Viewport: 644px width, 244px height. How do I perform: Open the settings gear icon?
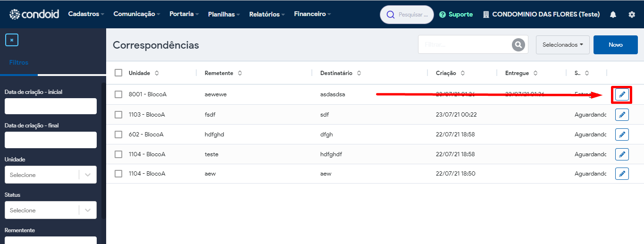[x=632, y=15]
